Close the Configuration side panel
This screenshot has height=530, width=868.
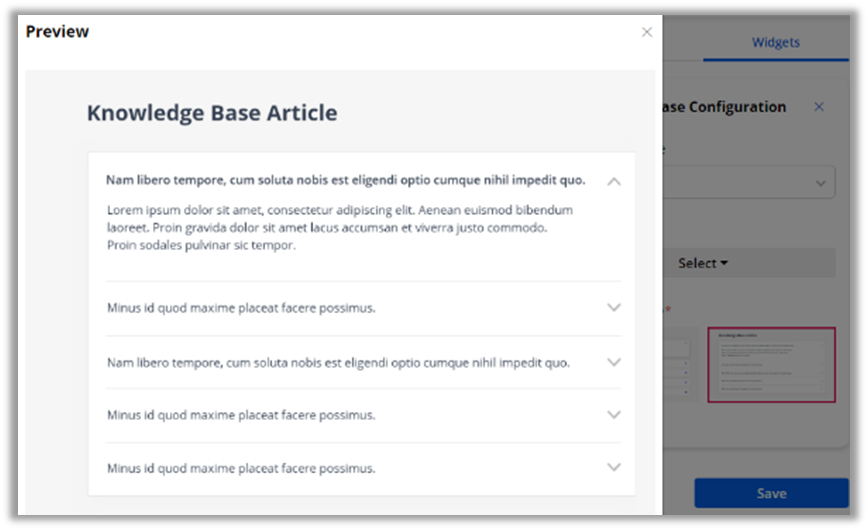[819, 107]
